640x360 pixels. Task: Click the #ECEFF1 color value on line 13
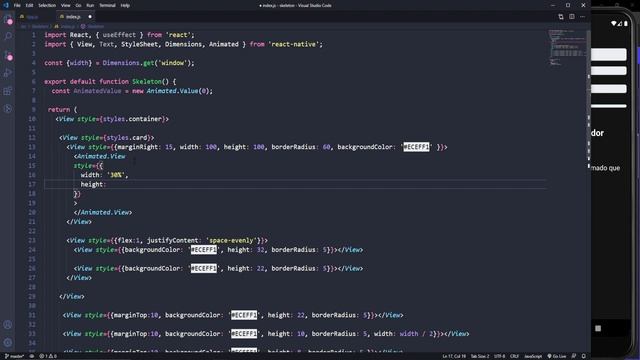pos(416,147)
